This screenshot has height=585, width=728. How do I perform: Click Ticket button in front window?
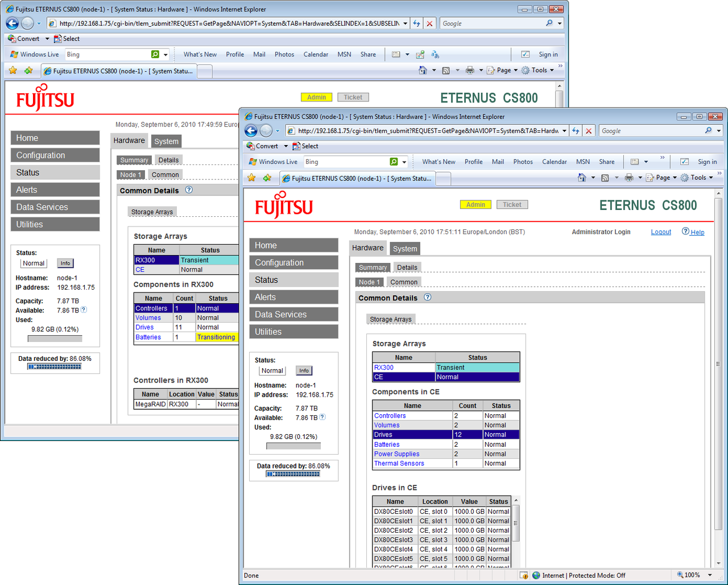pos(512,205)
